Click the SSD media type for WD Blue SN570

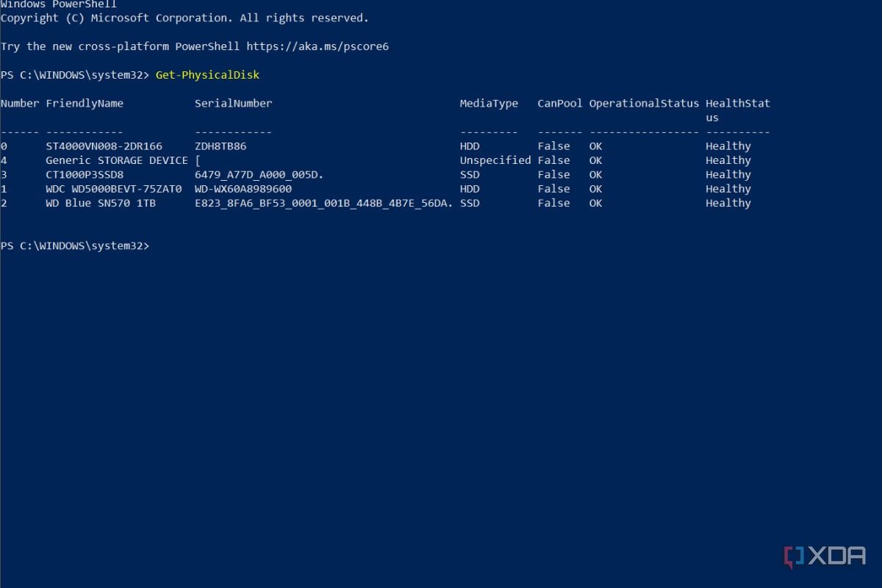(x=470, y=203)
